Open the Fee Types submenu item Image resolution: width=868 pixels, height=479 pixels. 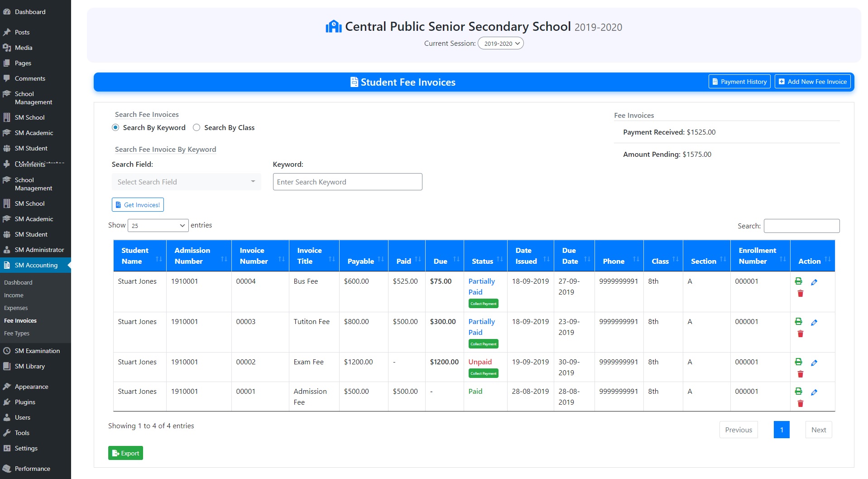(16, 333)
